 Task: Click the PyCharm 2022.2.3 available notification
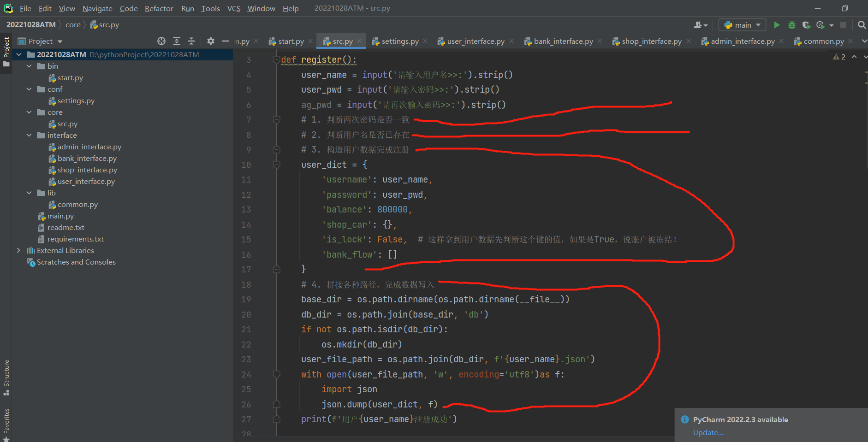coord(740,419)
